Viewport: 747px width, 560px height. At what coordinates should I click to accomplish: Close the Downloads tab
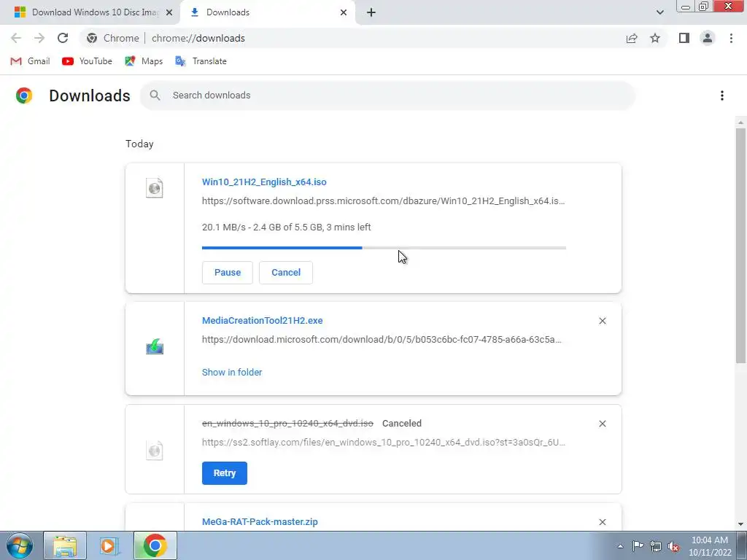(x=344, y=13)
